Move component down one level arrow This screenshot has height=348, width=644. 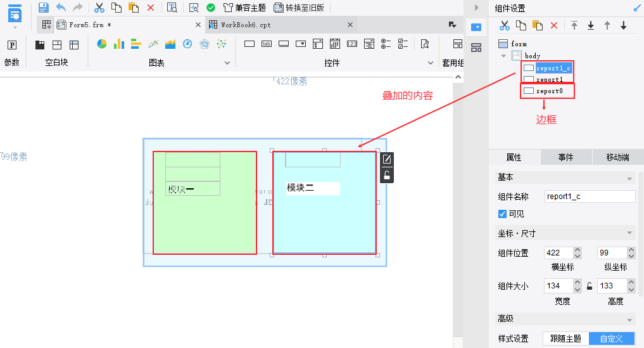point(624,25)
